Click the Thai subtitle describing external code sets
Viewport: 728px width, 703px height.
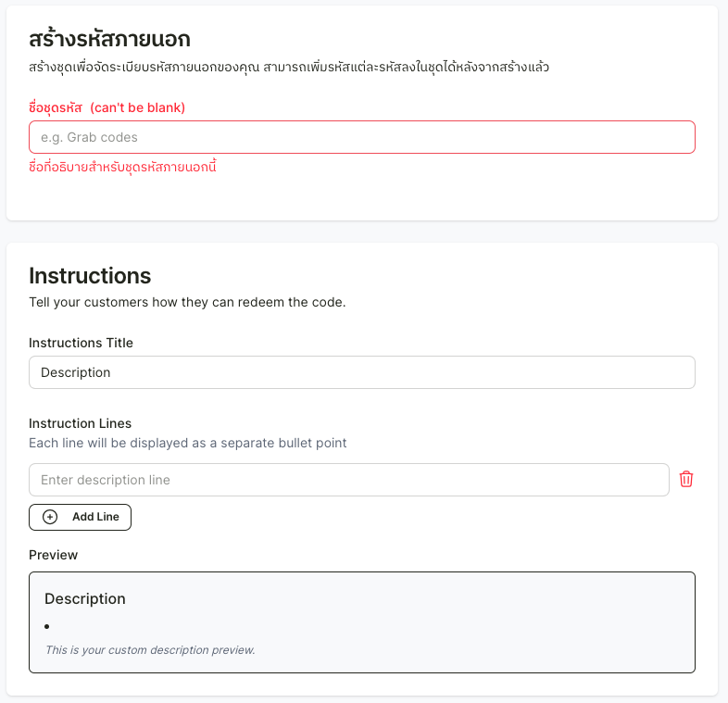point(289,68)
